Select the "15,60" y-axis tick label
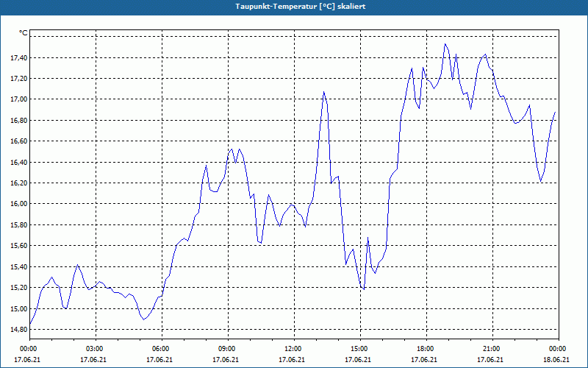 [x=21, y=246]
